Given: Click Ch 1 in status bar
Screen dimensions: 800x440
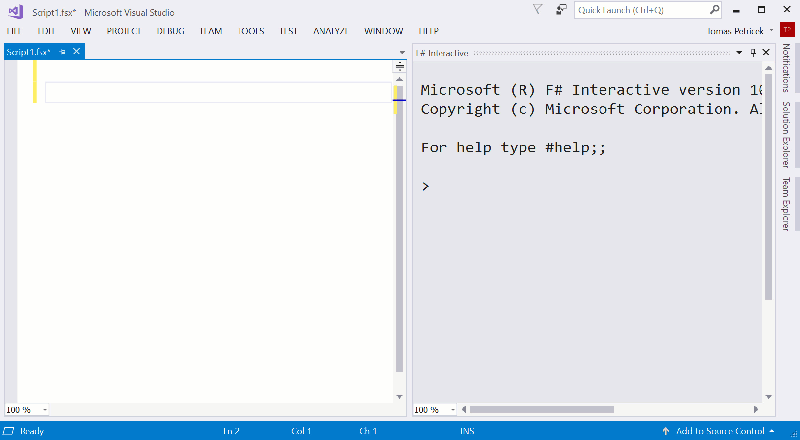Looking at the screenshot, I should (x=368, y=431).
